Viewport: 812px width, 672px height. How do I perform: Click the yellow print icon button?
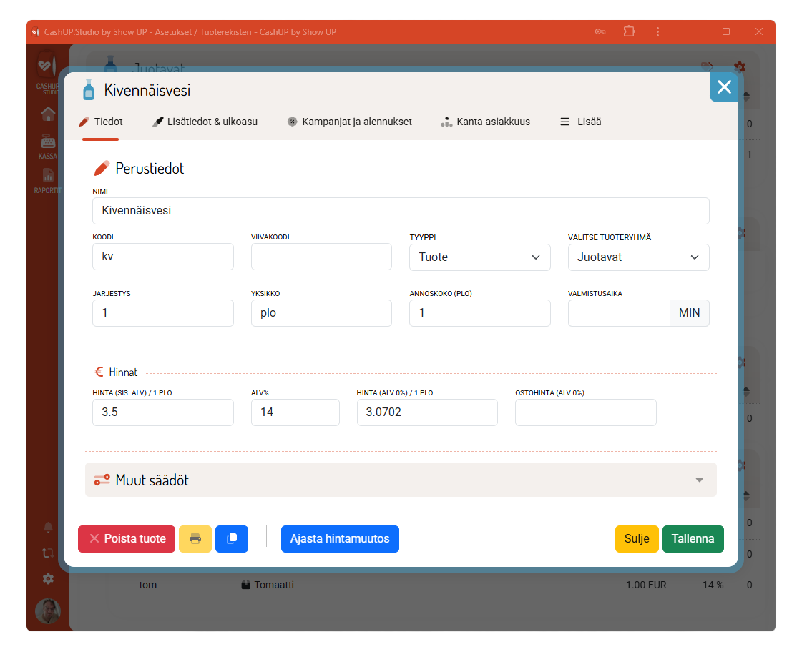tap(195, 539)
